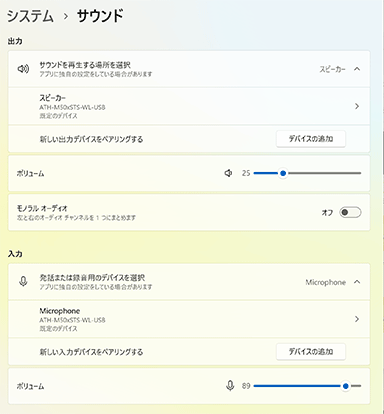The height and width of the screenshot is (414, 384).
Task: Click the 入力 section heading
Action: [x=15, y=254]
